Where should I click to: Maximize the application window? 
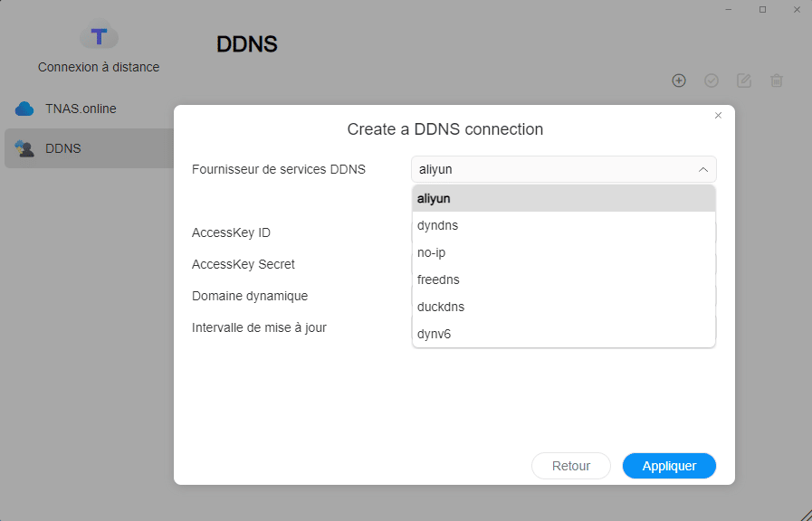click(762, 9)
